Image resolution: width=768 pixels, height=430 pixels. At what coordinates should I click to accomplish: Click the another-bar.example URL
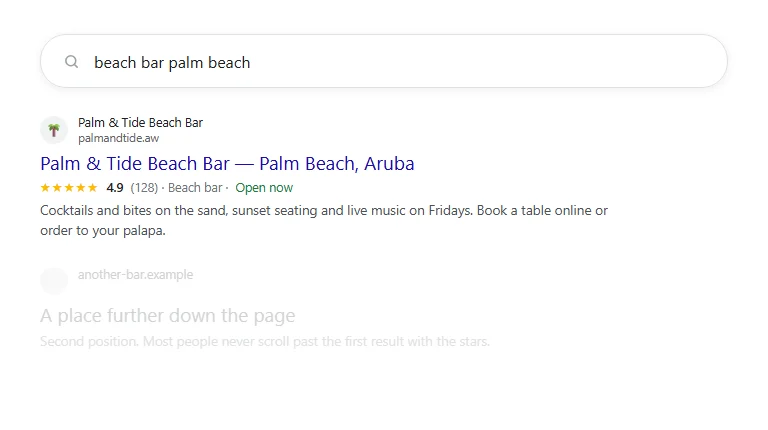pos(136,275)
